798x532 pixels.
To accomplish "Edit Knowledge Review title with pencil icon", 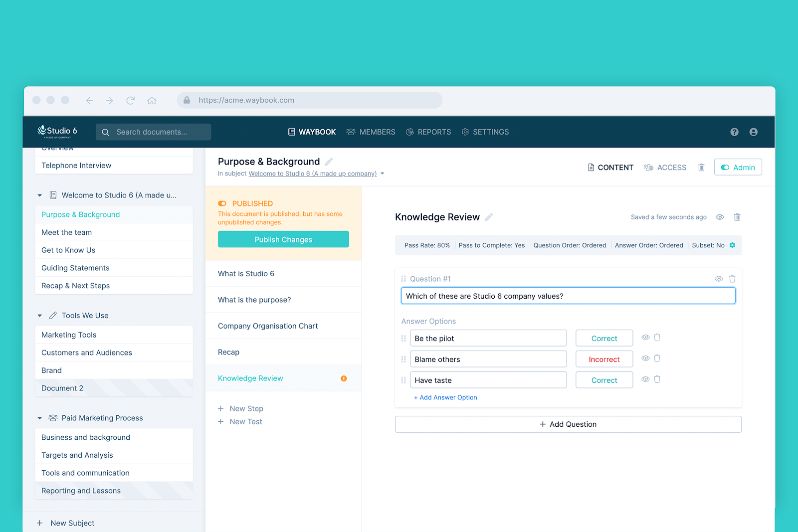I will pos(489,217).
